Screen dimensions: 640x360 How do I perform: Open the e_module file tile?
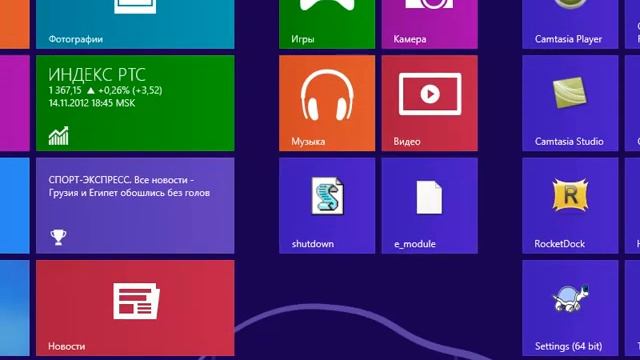coord(429,206)
